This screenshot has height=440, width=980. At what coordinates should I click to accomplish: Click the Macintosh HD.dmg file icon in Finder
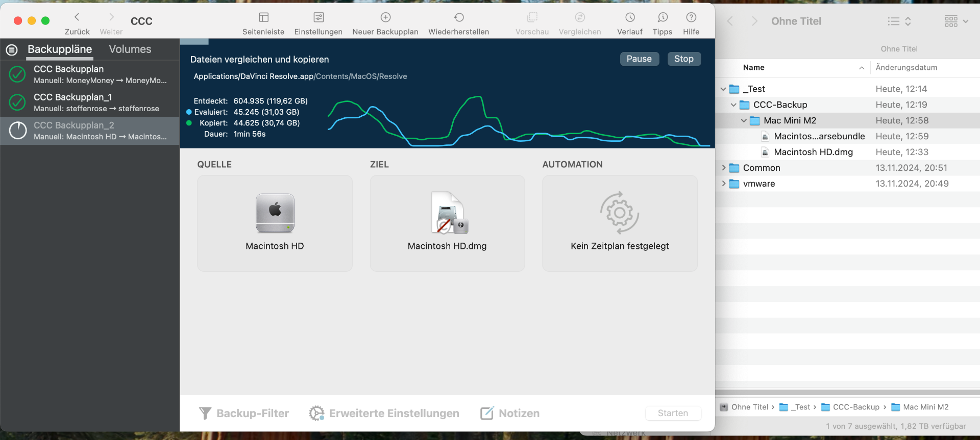click(x=765, y=152)
